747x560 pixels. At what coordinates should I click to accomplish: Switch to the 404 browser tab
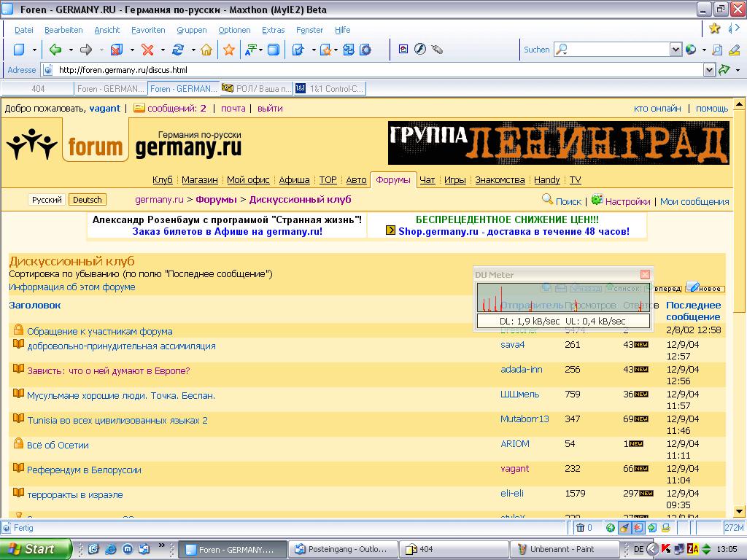tap(38, 88)
